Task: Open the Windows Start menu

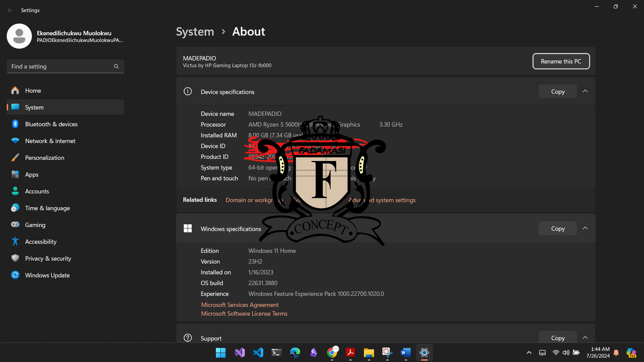Action: click(221, 353)
